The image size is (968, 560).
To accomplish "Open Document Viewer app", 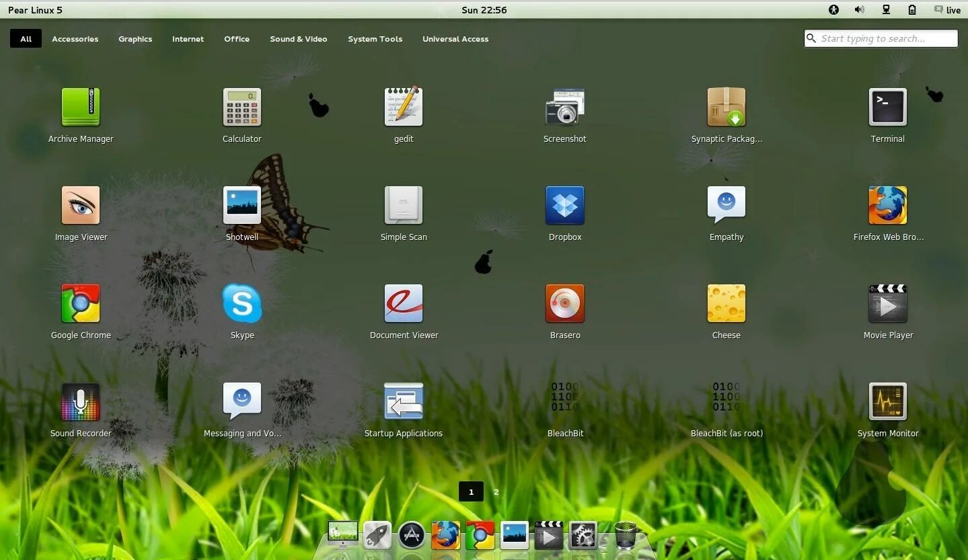I will 404,304.
